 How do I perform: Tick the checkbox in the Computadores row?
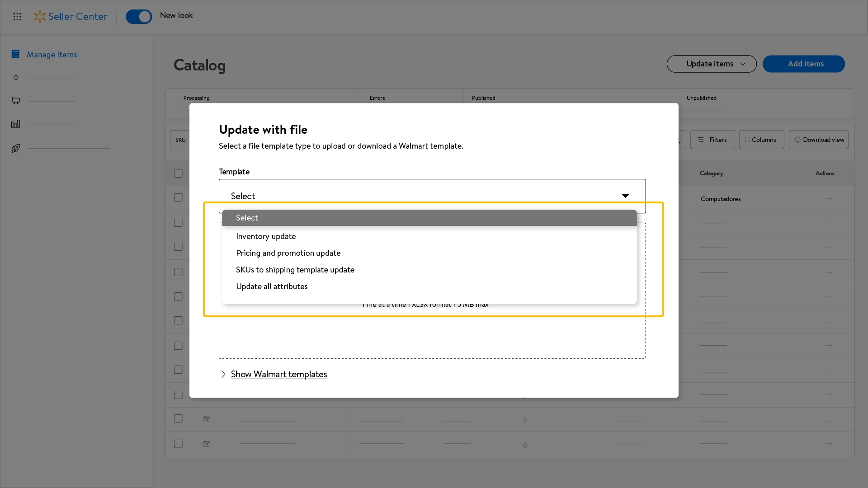click(178, 198)
